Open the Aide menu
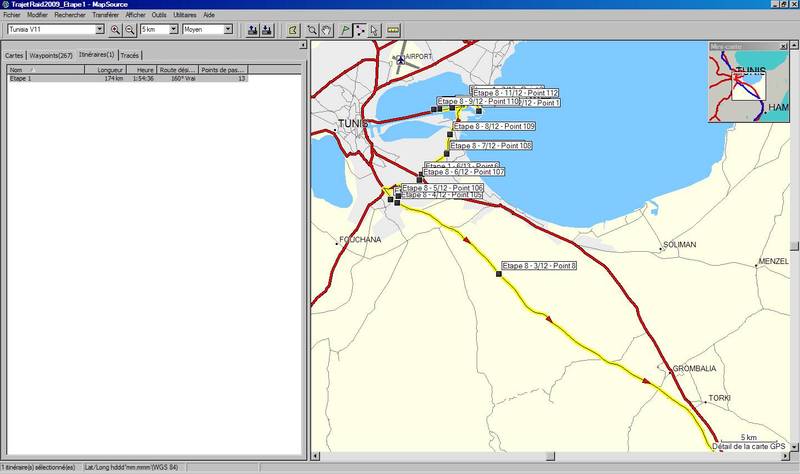The image size is (800, 474). coord(209,15)
